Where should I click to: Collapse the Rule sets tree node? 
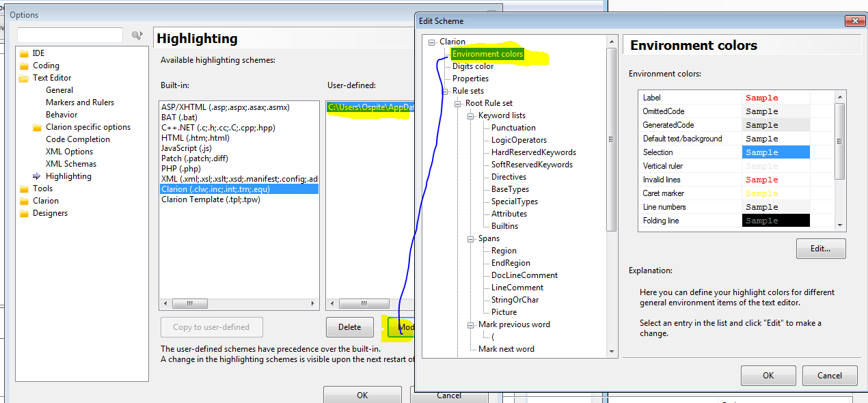[x=445, y=92]
